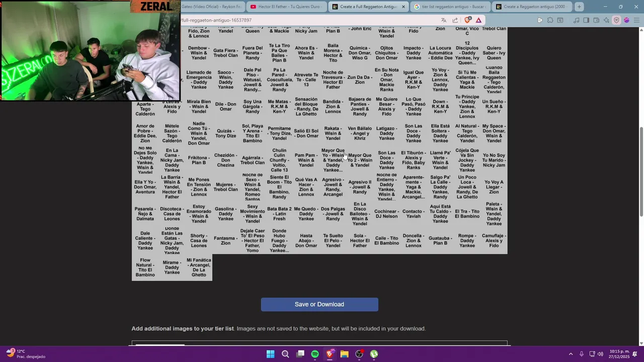Open the Windows Start menu

pyautogui.click(x=270, y=354)
